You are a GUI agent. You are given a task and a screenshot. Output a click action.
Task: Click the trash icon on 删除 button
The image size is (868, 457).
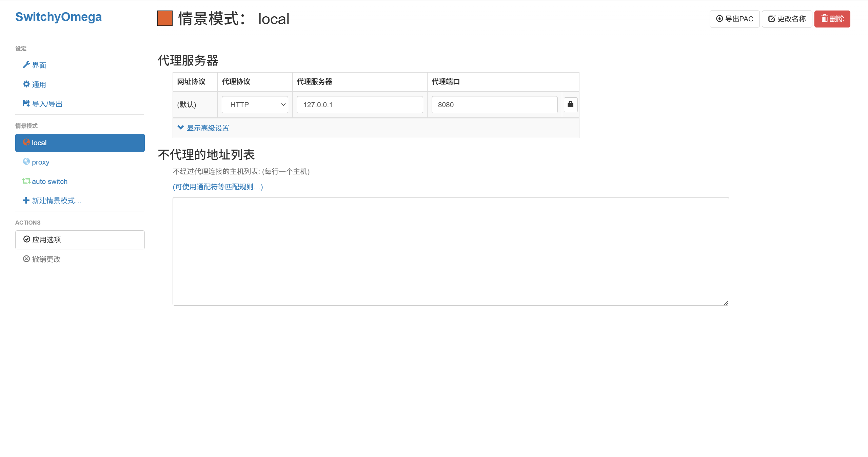825,19
